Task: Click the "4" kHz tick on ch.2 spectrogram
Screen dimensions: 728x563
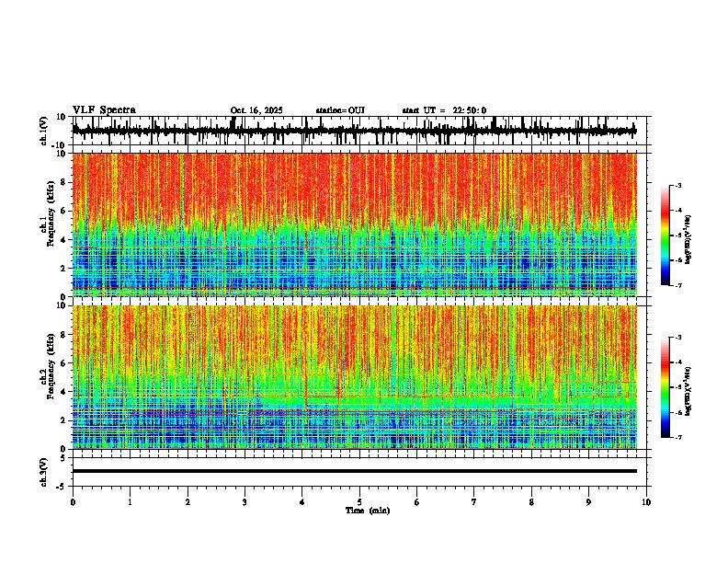Action: click(x=64, y=392)
